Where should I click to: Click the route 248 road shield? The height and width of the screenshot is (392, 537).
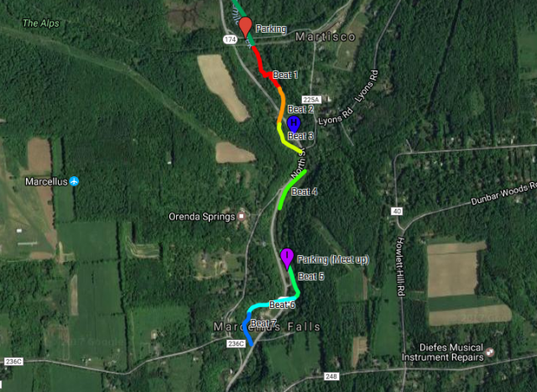(x=331, y=377)
